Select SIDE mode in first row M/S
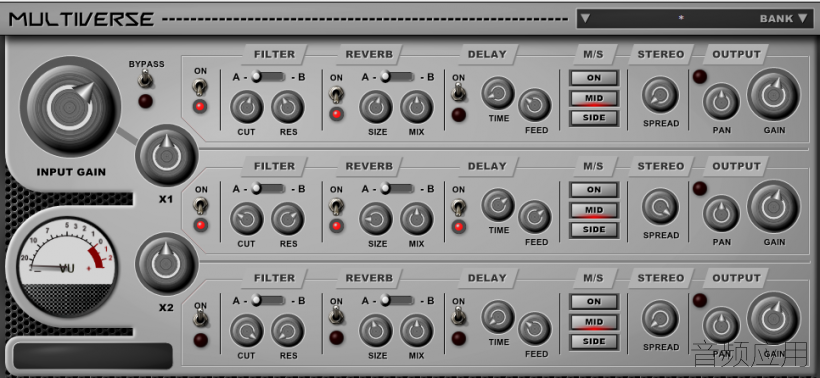This screenshot has width=820, height=378. (x=594, y=118)
